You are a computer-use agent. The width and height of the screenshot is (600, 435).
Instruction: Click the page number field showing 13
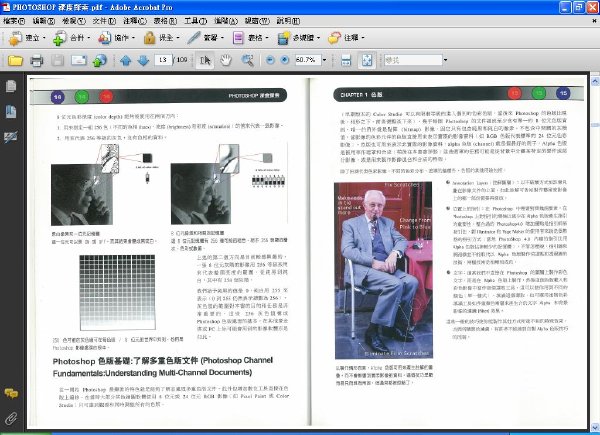163,60
